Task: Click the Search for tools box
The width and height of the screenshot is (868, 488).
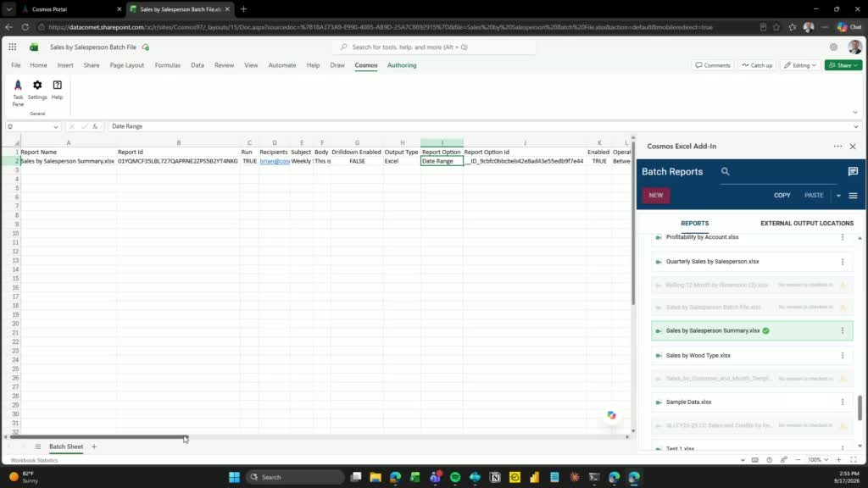Action: tap(435, 47)
